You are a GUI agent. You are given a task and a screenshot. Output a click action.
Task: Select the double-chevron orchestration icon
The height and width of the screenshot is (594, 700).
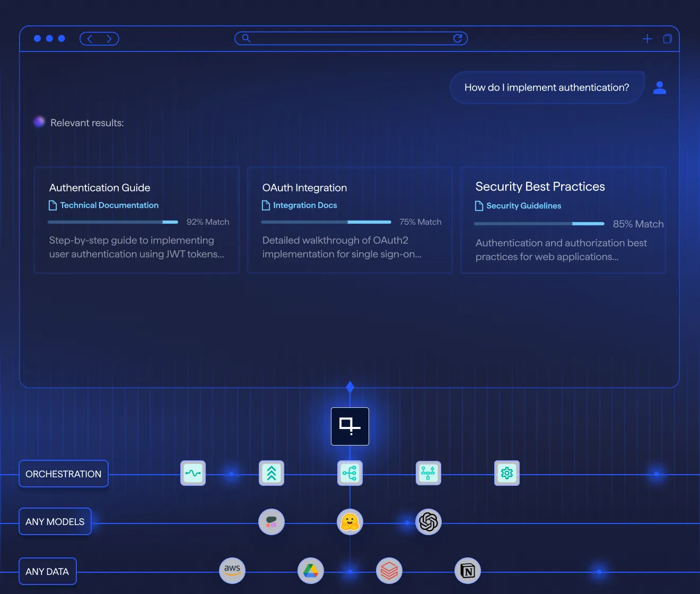[x=271, y=473]
